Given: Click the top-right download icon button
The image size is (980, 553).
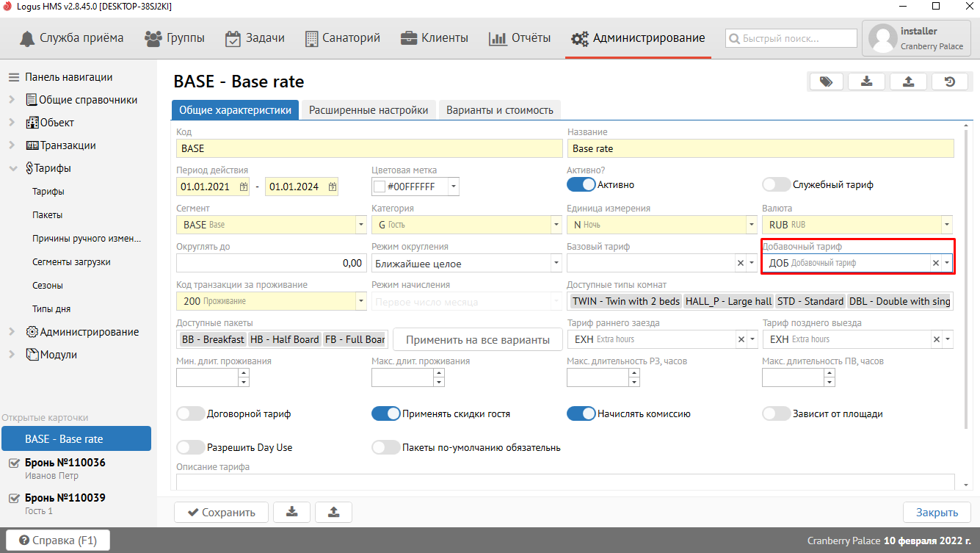Looking at the screenshot, I should (x=867, y=82).
